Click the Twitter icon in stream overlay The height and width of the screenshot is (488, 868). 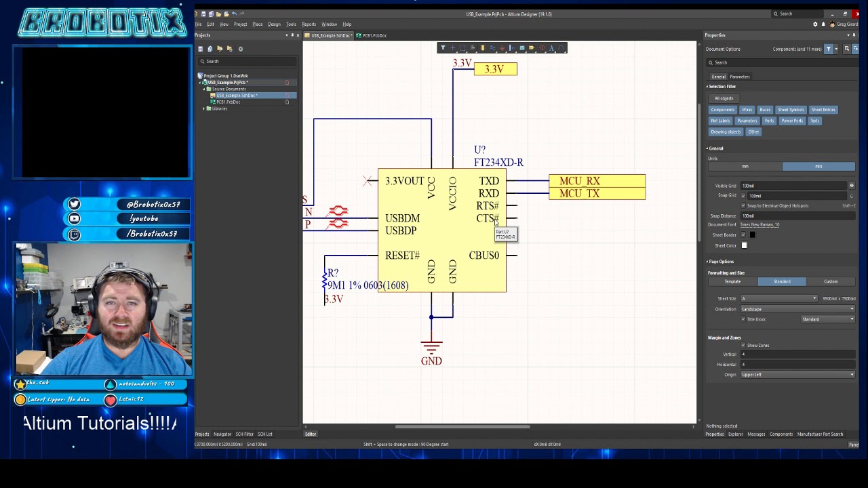[x=74, y=204]
